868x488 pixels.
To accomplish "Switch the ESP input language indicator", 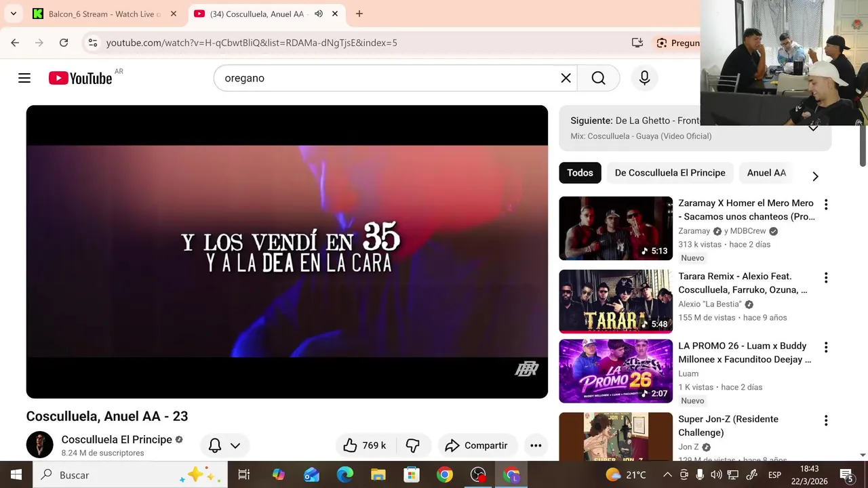I will [774, 475].
